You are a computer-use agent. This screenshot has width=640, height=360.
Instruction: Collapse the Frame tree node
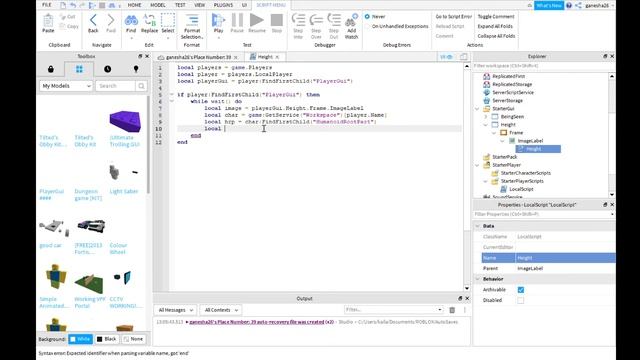pos(494,133)
